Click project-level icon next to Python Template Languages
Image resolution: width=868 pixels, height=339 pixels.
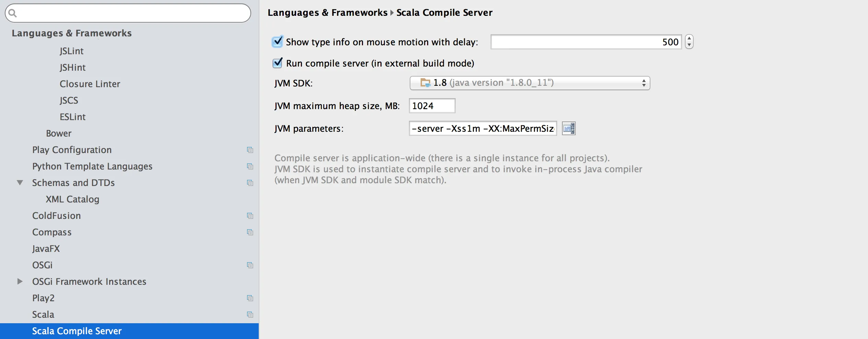tap(250, 166)
